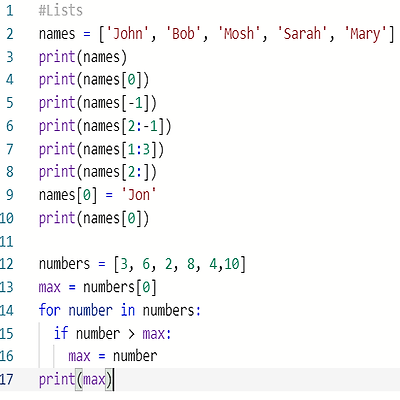The image size is (400, 400).
Task: Click the 'Mary' string on line 2
Action: (365, 34)
